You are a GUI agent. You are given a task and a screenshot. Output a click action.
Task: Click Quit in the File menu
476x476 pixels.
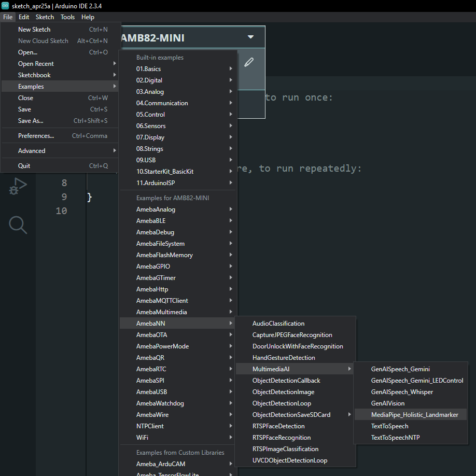[60, 166]
